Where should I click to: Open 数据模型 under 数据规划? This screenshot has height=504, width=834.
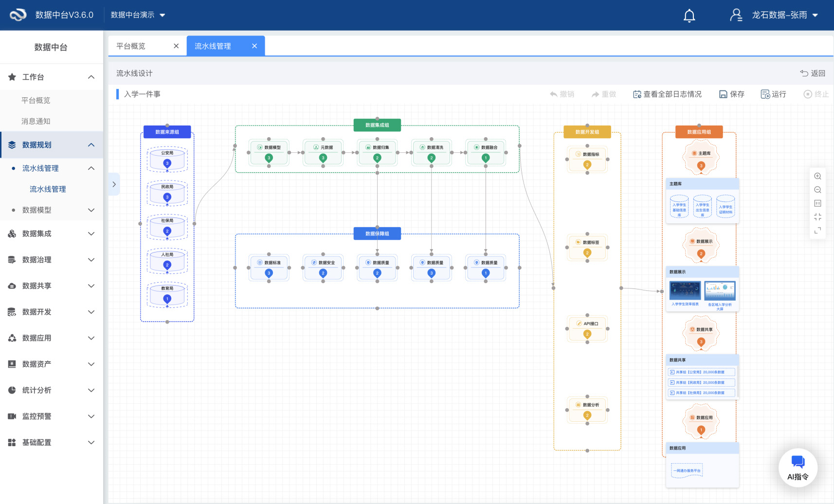[x=37, y=210]
